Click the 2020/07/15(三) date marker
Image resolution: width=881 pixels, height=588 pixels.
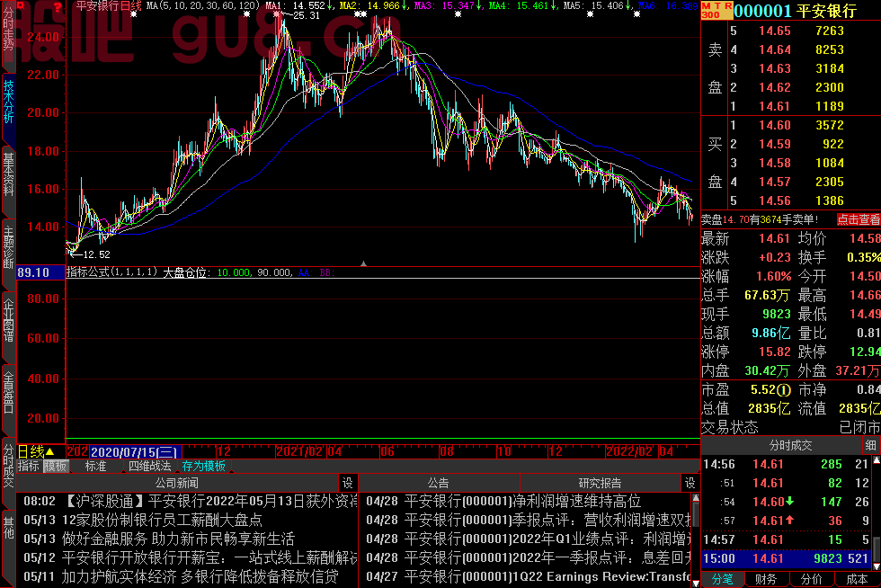pyautogui.click(x=136, y=451)
